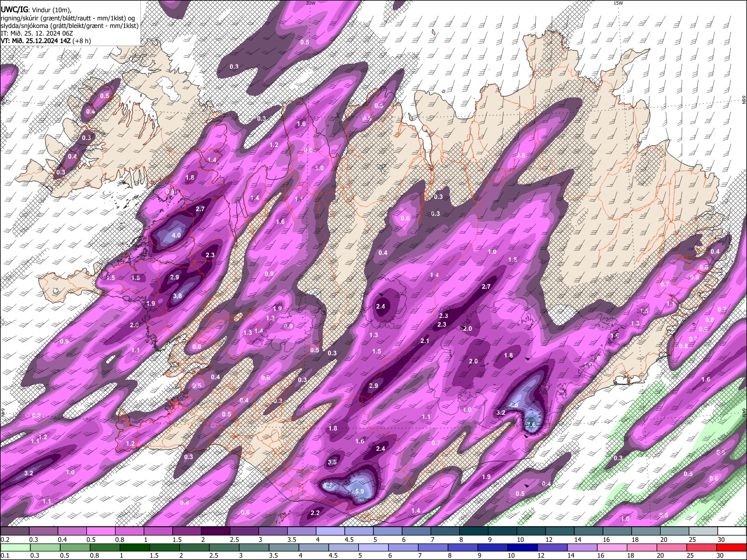Screen dimensions: 747x560
Task: Click the 'UWC/IG: Vindur (10m)' title line
Action: click(36, 10)
